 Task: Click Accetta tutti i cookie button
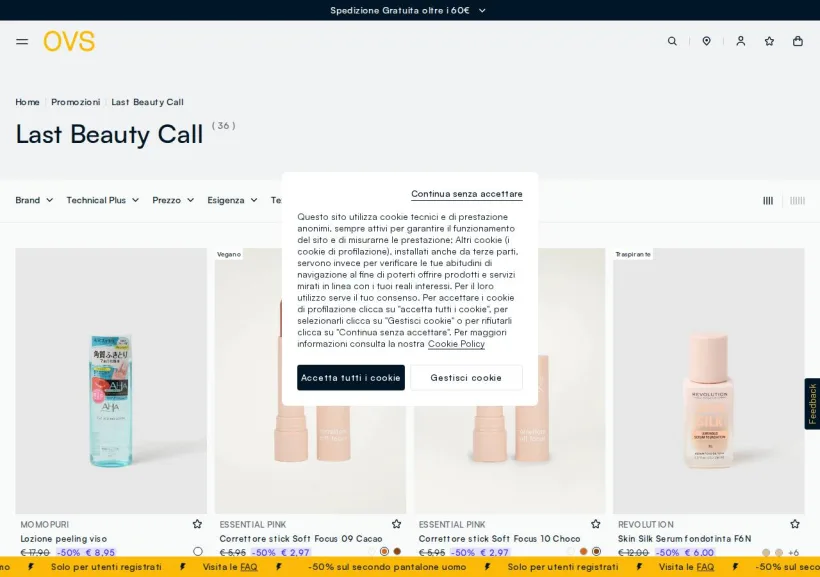(351, 378)
